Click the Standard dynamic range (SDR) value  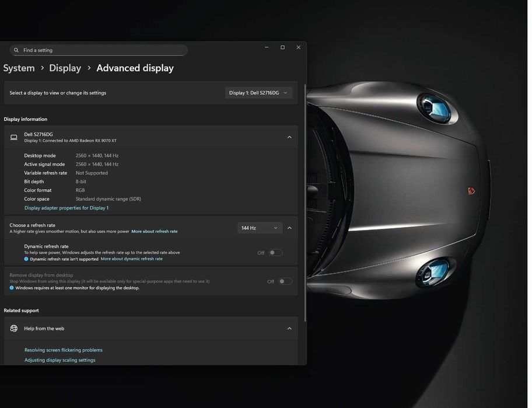(108, 199)
